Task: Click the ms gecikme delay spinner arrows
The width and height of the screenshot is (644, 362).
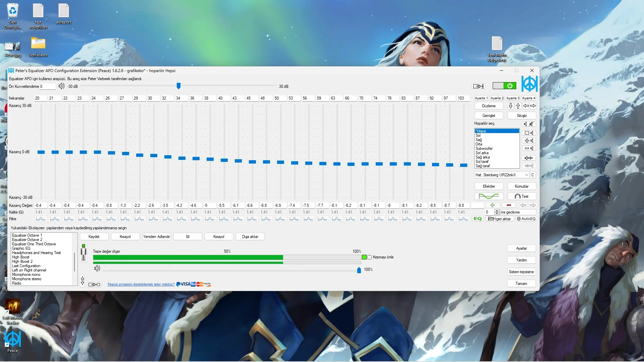Action: (x=497, y=212)
